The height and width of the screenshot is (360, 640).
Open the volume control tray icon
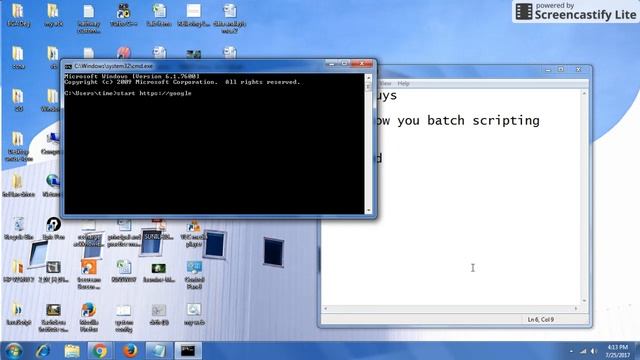[x=594, y=351]
